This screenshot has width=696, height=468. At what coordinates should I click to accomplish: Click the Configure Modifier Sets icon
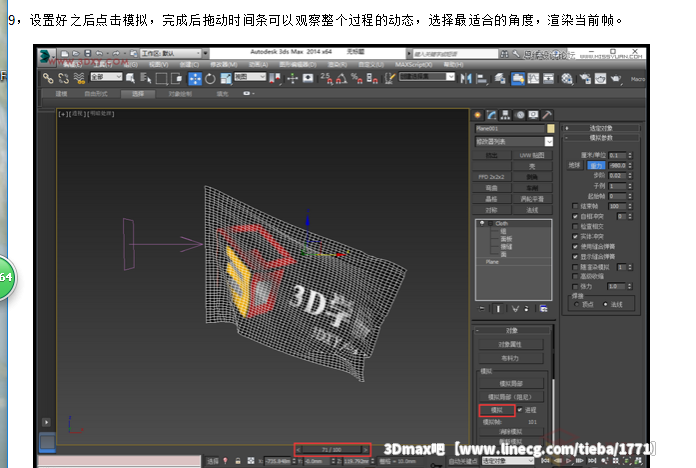pyautogui.click(x=544, y=309)
